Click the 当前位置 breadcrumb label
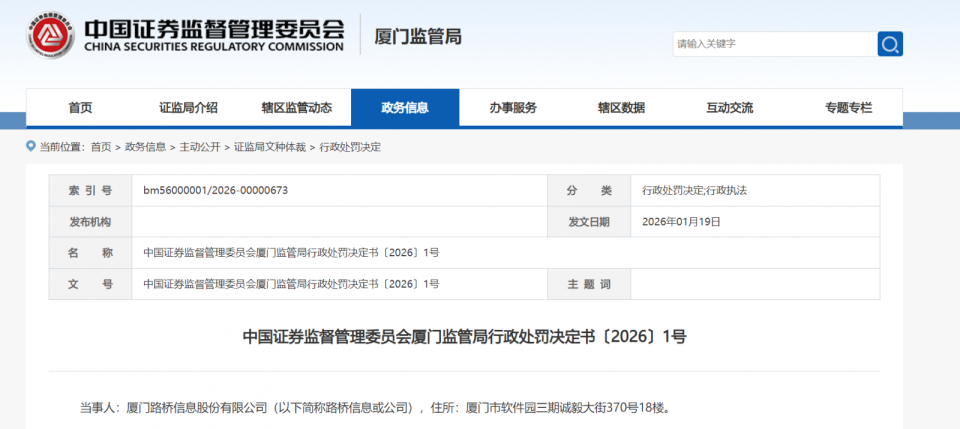960x429 pixels. [61, 147]
